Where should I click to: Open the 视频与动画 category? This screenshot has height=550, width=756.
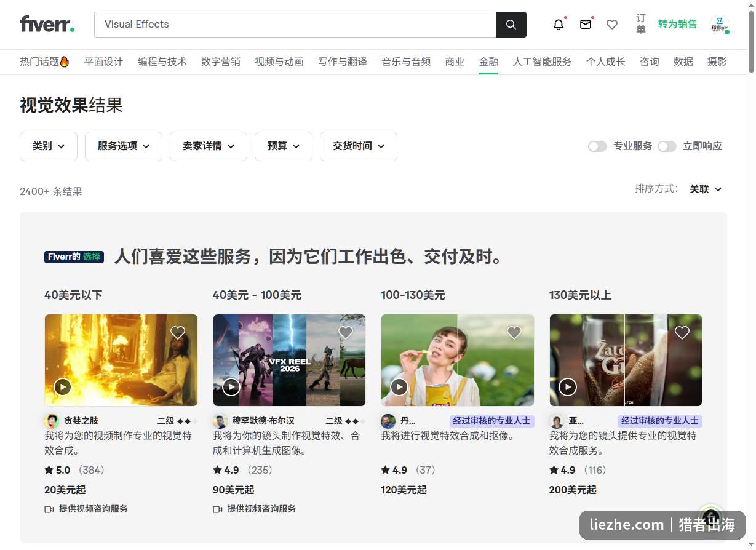279,62
